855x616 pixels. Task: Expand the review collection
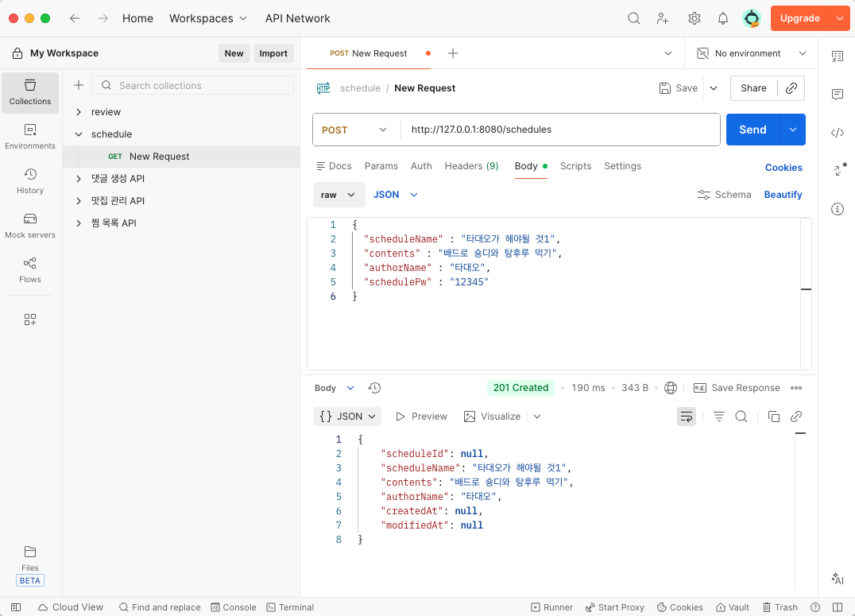tap(106, 112)
